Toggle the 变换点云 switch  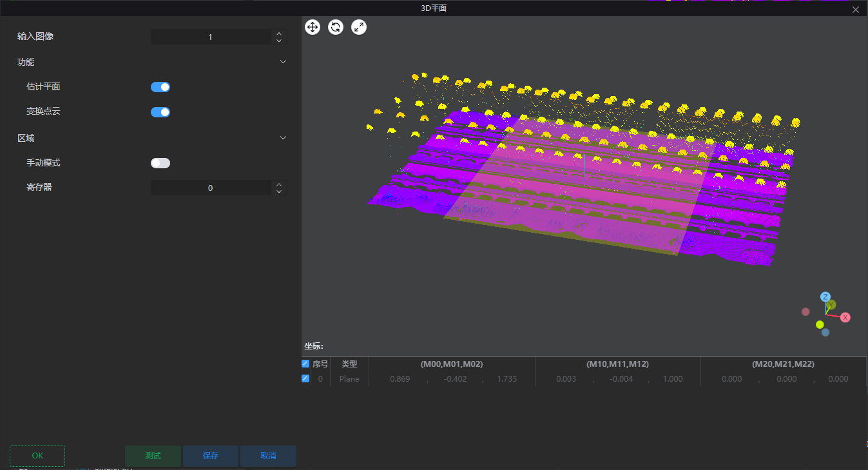160,112
